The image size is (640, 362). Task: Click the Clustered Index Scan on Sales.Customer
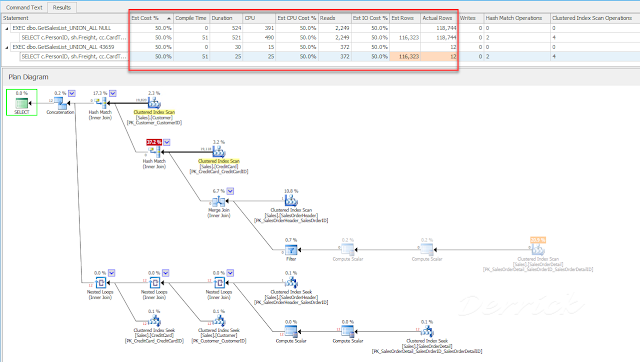[154, 103]
